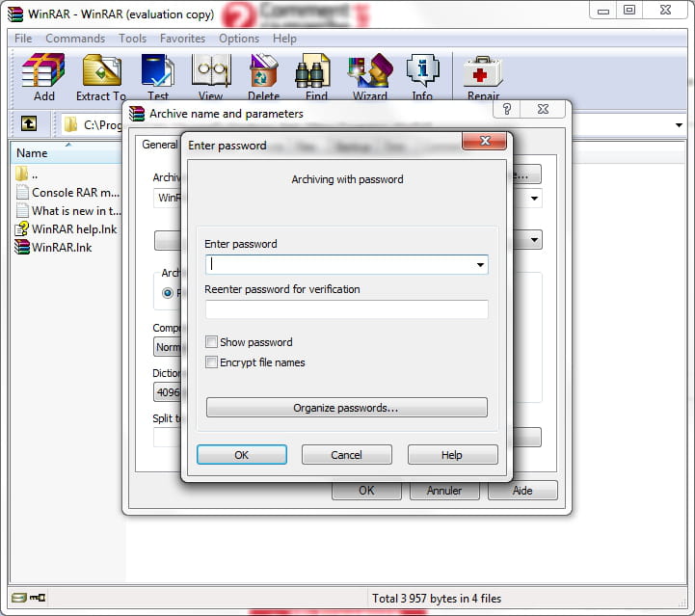Viewport: 695px width, 616px height.
Task: Click the Repair first-aid icon
Action: coord(483,71)
